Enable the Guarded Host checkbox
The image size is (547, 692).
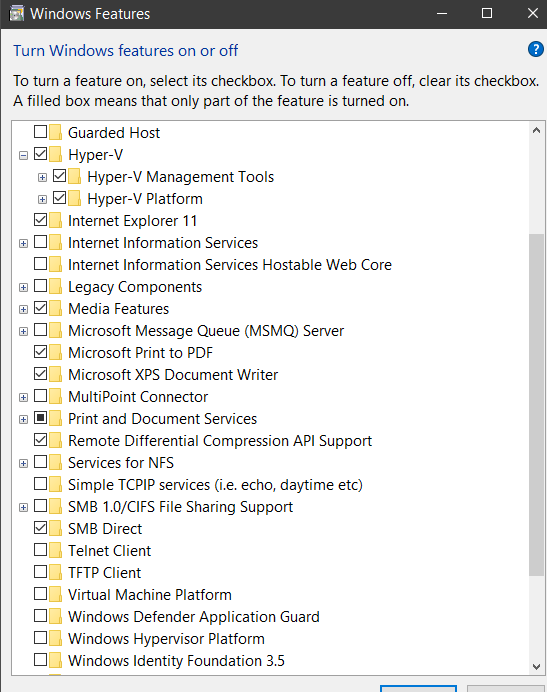pyautogui.click(x=41, y=132)
